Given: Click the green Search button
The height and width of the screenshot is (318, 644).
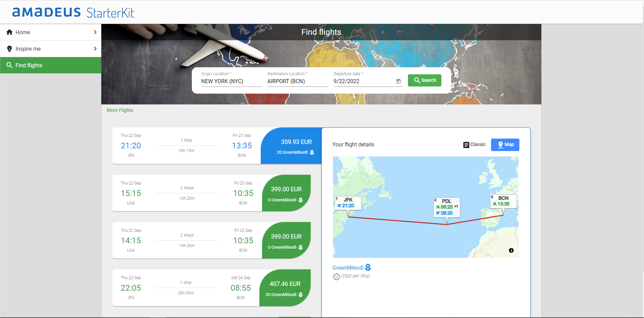Looking at the screenshot, I should (424, 80).
